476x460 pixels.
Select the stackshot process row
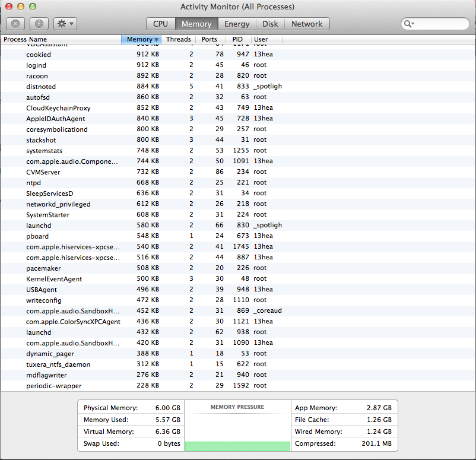coord(238,140)
